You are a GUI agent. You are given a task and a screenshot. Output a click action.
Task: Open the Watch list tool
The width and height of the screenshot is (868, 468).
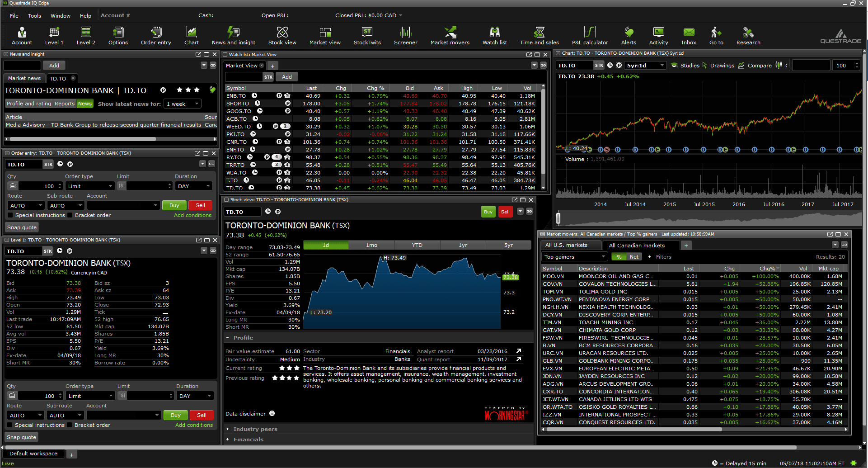coord(494,36)
